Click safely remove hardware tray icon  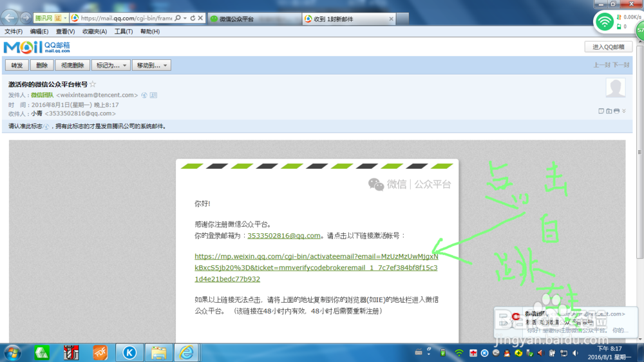[529, 353]
